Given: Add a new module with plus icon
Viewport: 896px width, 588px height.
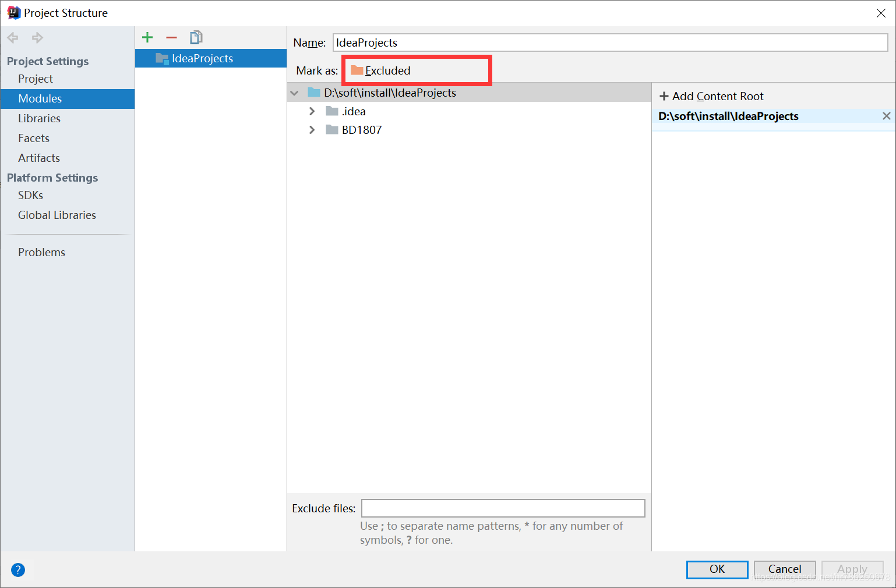Looking at the screenshot, I should (147, 37).
